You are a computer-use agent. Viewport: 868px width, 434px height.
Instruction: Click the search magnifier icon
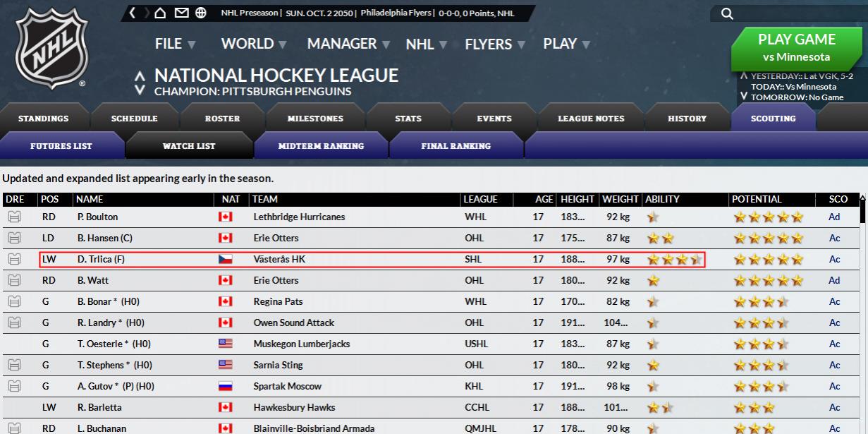[x=728, y=13]
